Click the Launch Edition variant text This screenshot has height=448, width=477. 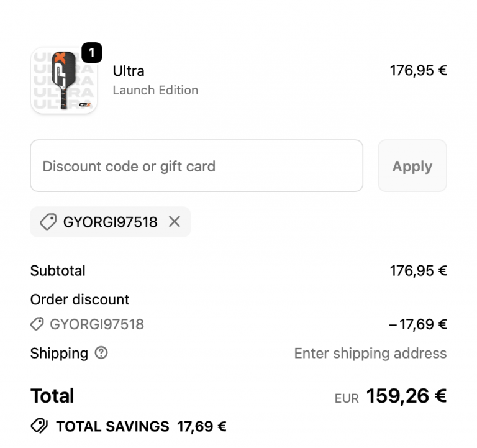pos(155,90)
